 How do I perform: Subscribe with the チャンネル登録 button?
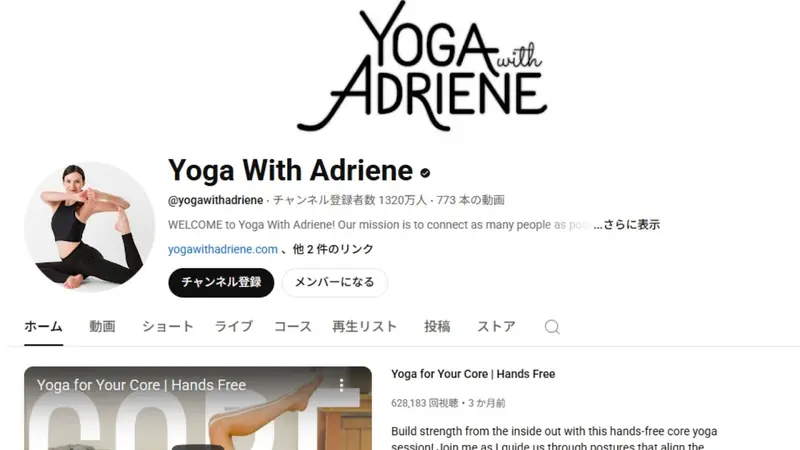coord(221,283)
